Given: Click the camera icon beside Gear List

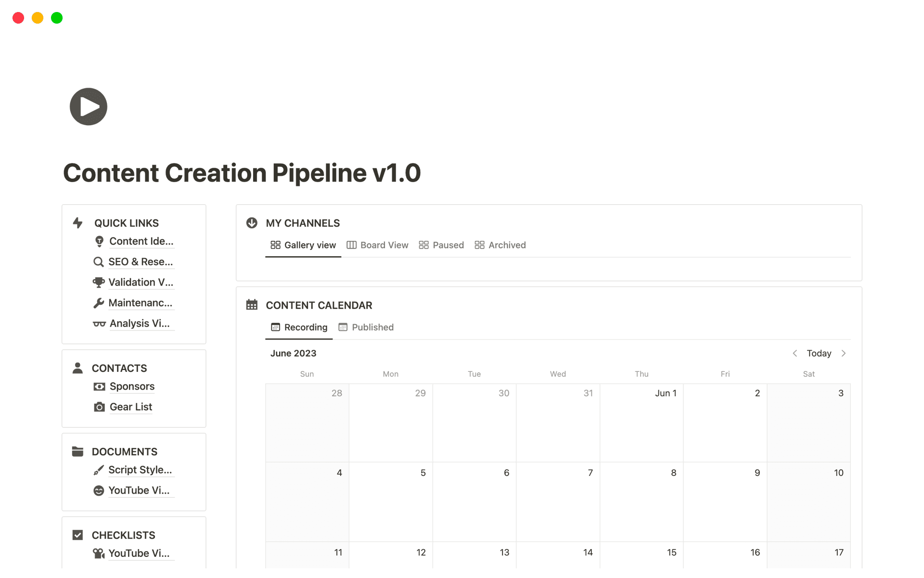Looking at the screenshot, I should tap(99, 407).
